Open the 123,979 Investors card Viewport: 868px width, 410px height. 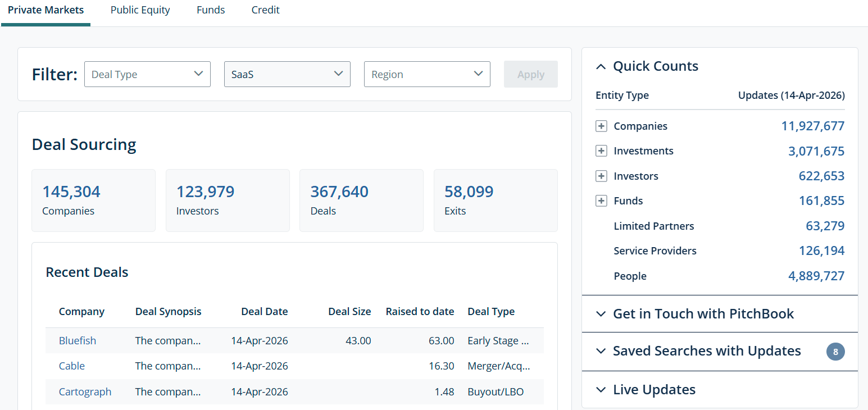tap(228, 201)
